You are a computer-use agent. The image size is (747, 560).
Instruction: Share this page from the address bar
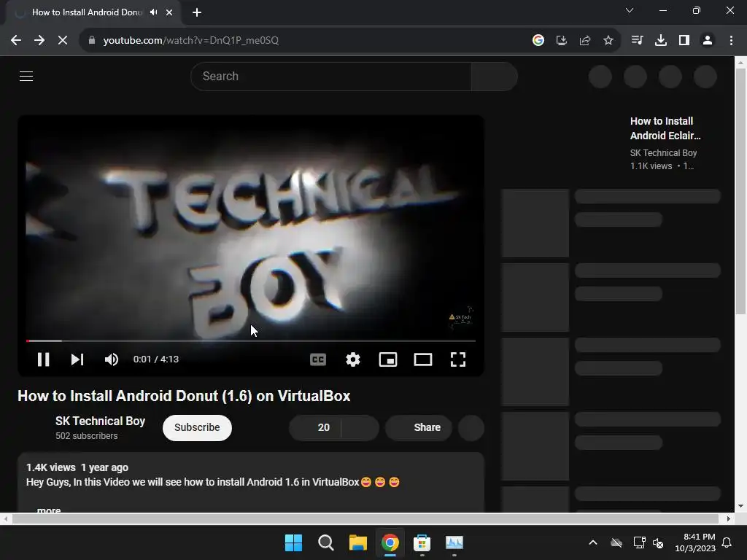585,41
